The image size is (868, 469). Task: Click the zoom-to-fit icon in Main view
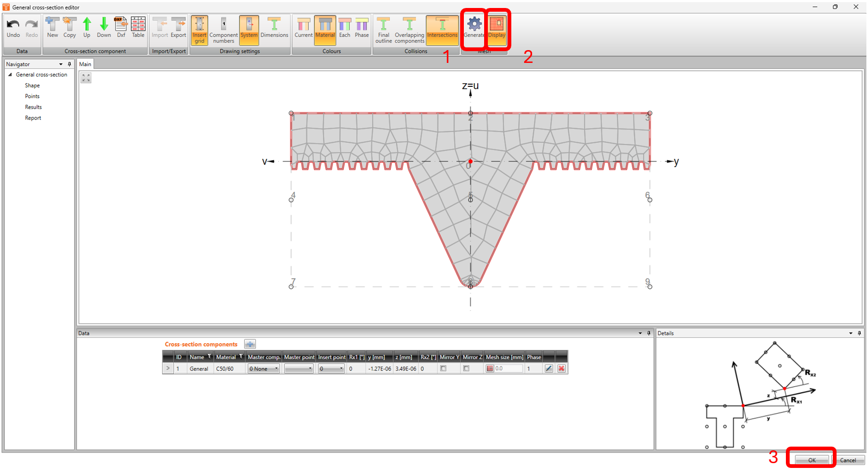click(86, 78)
